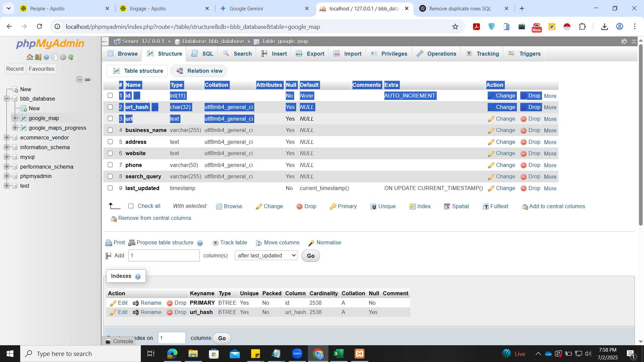Open Zoom from the taskbar
644x362 pixels.
click(297, 354)
